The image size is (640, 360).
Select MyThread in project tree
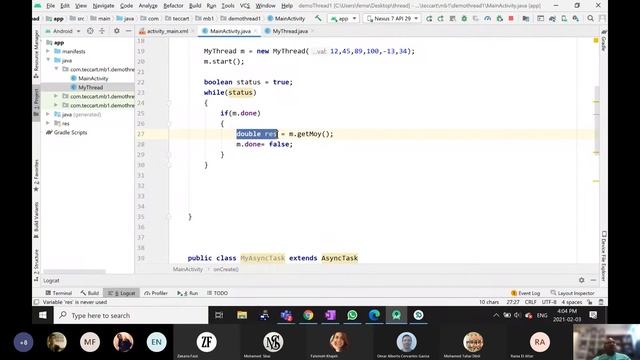90,87
